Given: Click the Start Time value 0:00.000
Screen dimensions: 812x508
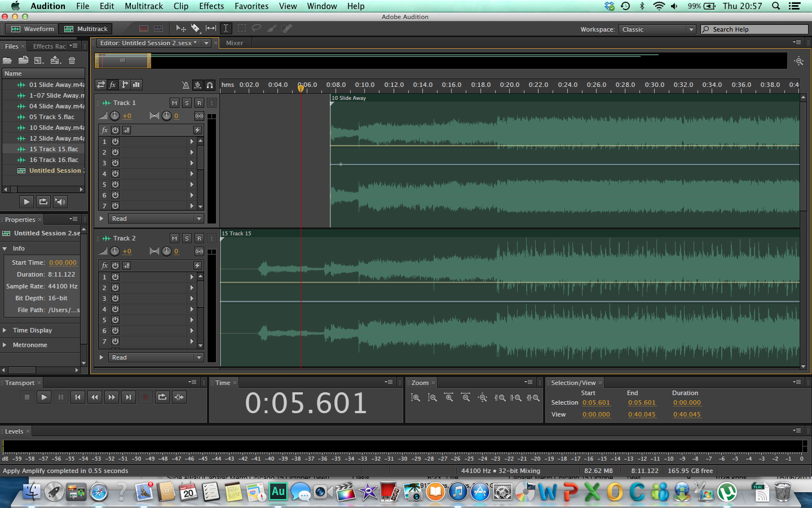Looking at the screenshot, I should tap(63, 262).
